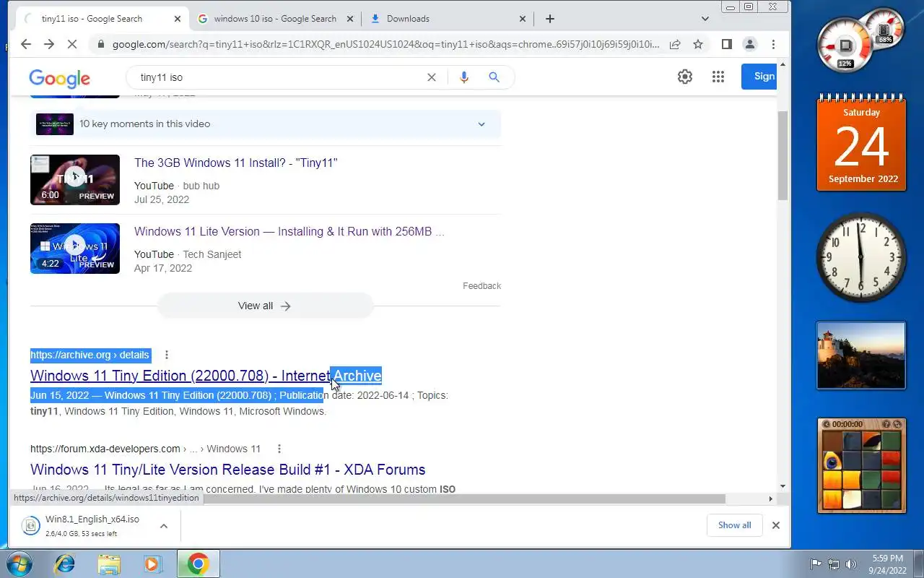The height and width of the screenshot is (578, 924).
Task: Open more options for xda-developers result
Action: coord(279,449)
